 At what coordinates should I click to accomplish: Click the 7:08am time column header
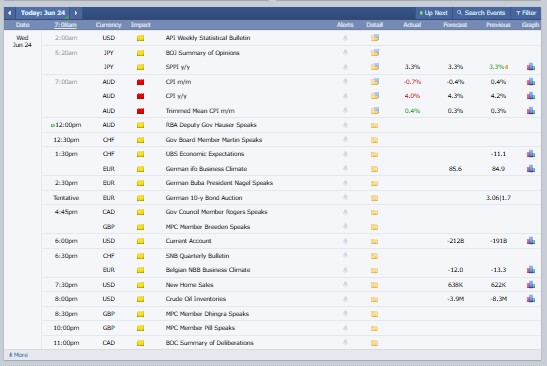(66, 25)
